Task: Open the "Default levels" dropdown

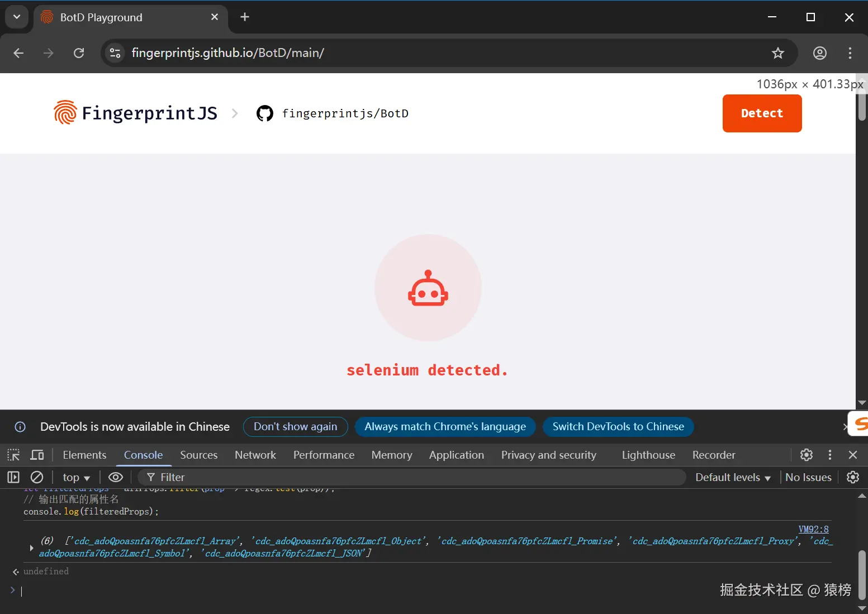Action: (x=732, y=477)
